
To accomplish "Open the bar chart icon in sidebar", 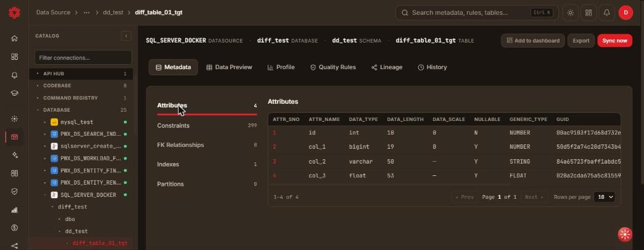I will [14, 210].
